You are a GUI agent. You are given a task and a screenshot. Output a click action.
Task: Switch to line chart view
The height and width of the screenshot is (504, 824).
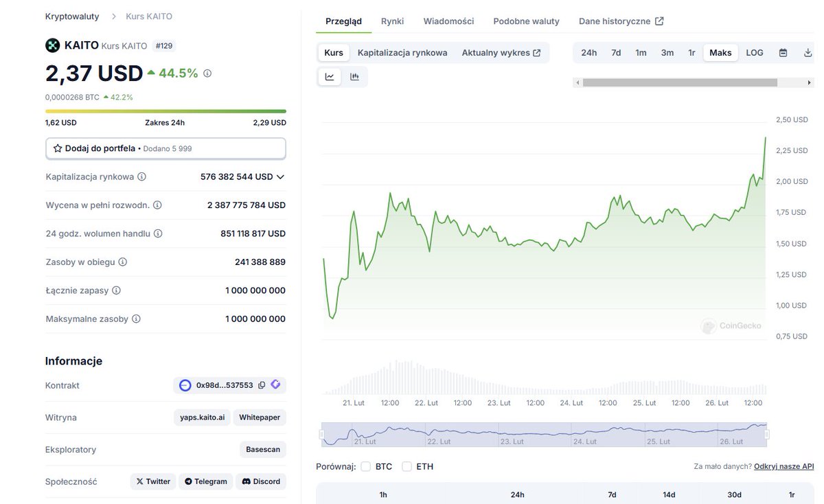click(330, 77)
